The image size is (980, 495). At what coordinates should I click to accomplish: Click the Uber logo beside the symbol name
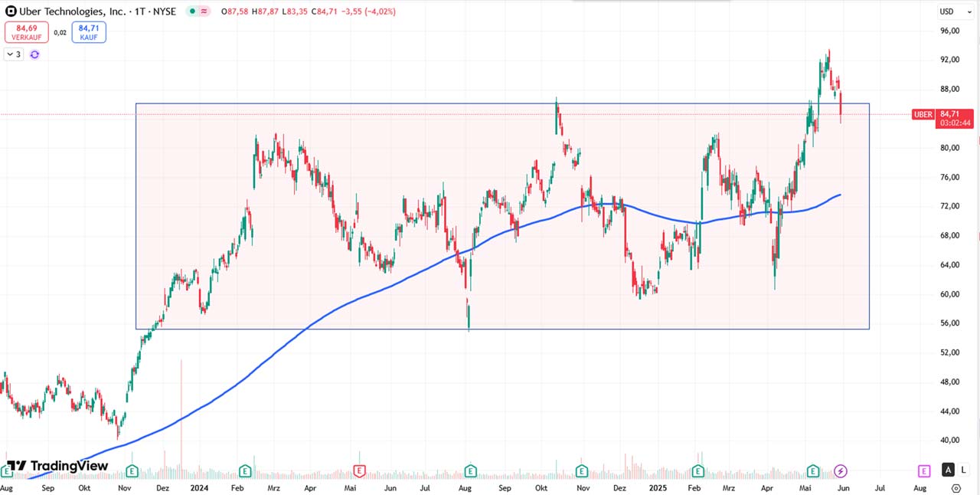point(11,11)
